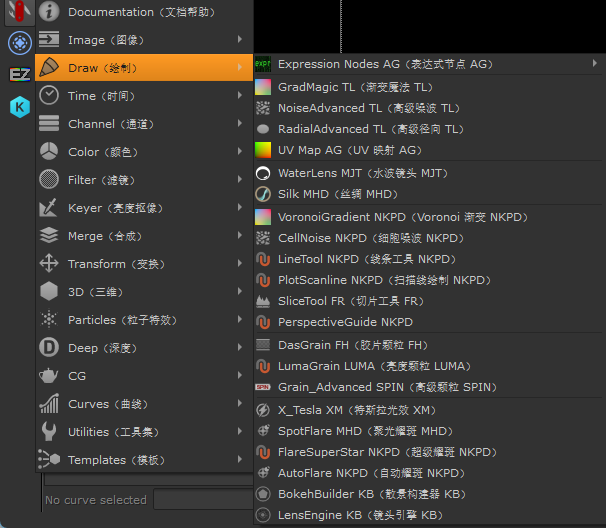This screenshot has height=528, width=606.
Task: Click the UV Map green-red icon
Action: [263, 150]
